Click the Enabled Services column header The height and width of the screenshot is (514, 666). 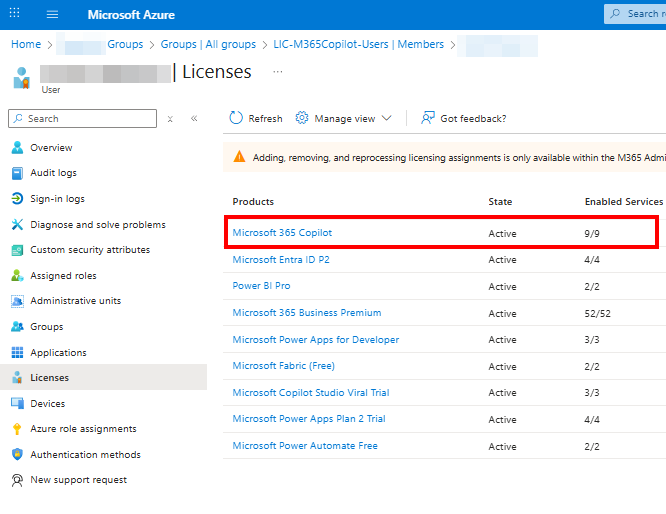coord(624,202)
